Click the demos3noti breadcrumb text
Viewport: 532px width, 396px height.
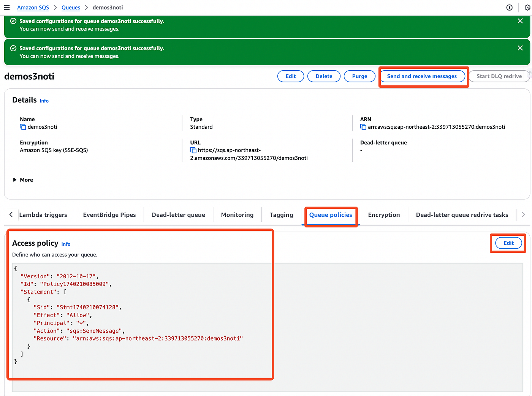pyautogui.click(x=108, y=8)
